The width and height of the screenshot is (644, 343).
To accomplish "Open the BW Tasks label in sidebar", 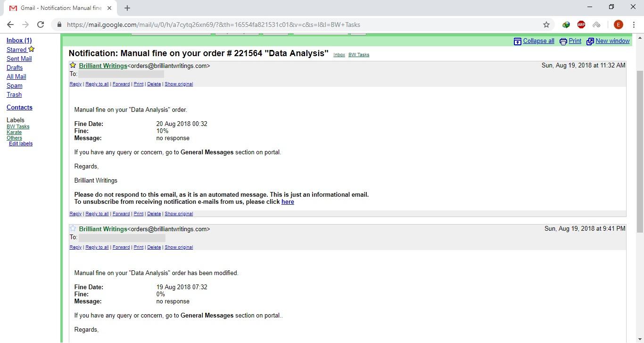I will click(x=18, y=126).
